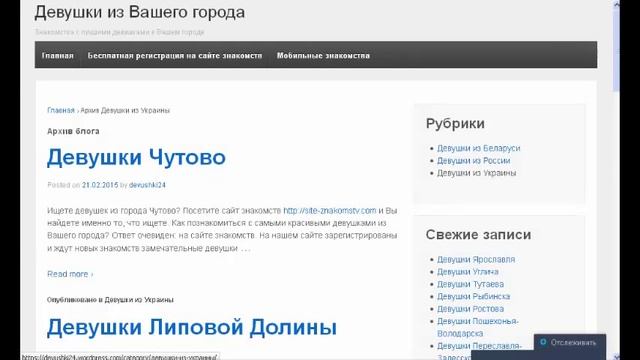The width and height of the screenshot is (640, 360).
Task: Open recent post Девушки Тутаева
Action: pyautogui.click(x=470, y=284)
